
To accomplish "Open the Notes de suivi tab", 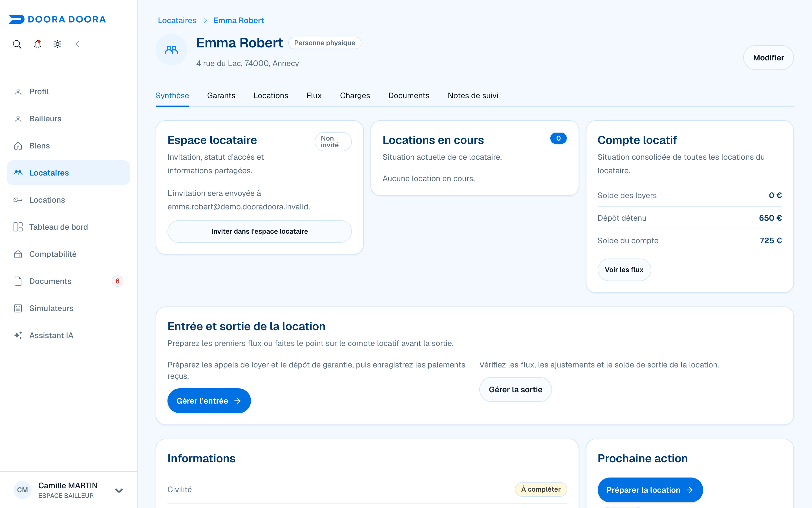I will pyautogui.click(x=473, y=95).
